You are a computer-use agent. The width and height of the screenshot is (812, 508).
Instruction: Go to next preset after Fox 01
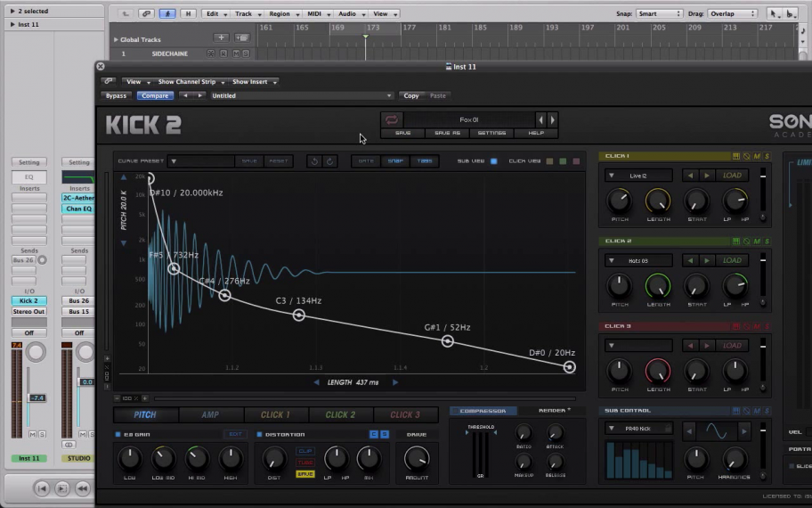(x=552, y=119)
